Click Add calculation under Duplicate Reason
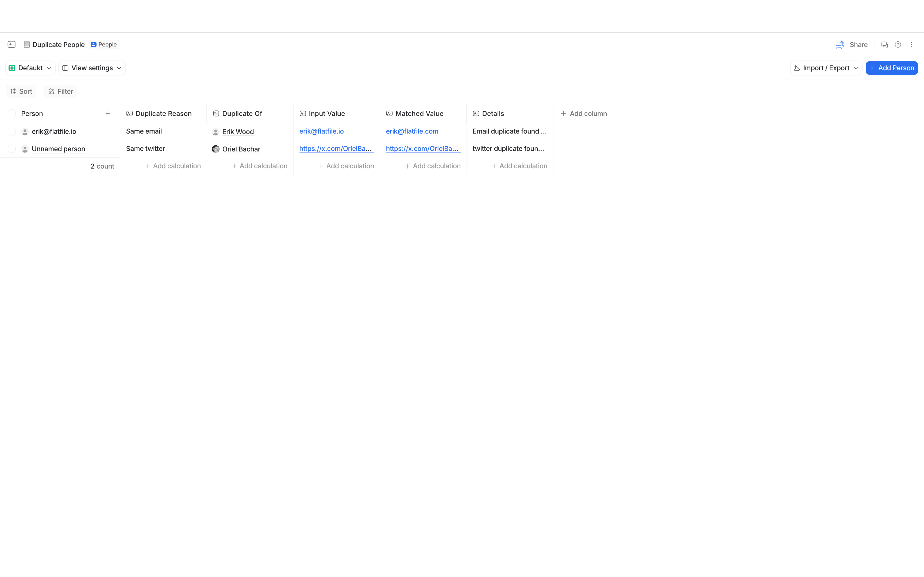 pyautogui.click(x=173, y=166)
